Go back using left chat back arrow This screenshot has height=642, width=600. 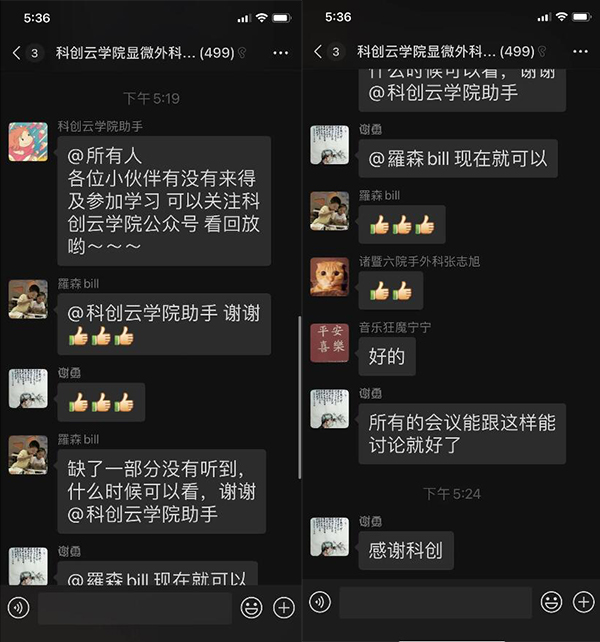pyautogui.click(x=16, y=53)
